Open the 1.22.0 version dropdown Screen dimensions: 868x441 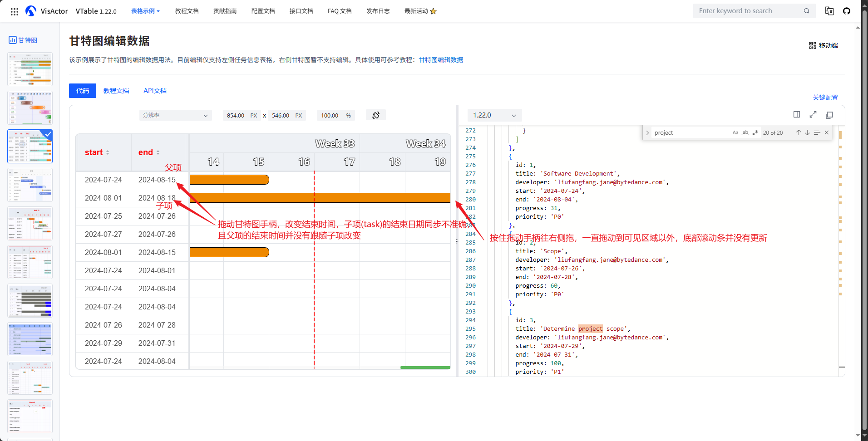(x=494, y=115)
